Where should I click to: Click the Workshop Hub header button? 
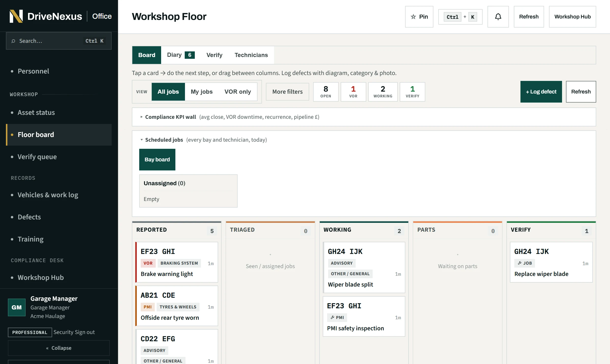coord(572,17)
